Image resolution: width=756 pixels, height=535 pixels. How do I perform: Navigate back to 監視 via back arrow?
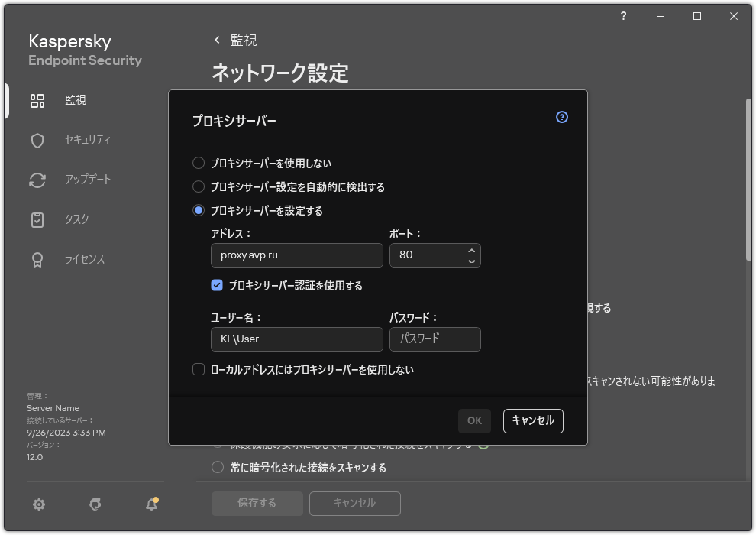(216, 40)
